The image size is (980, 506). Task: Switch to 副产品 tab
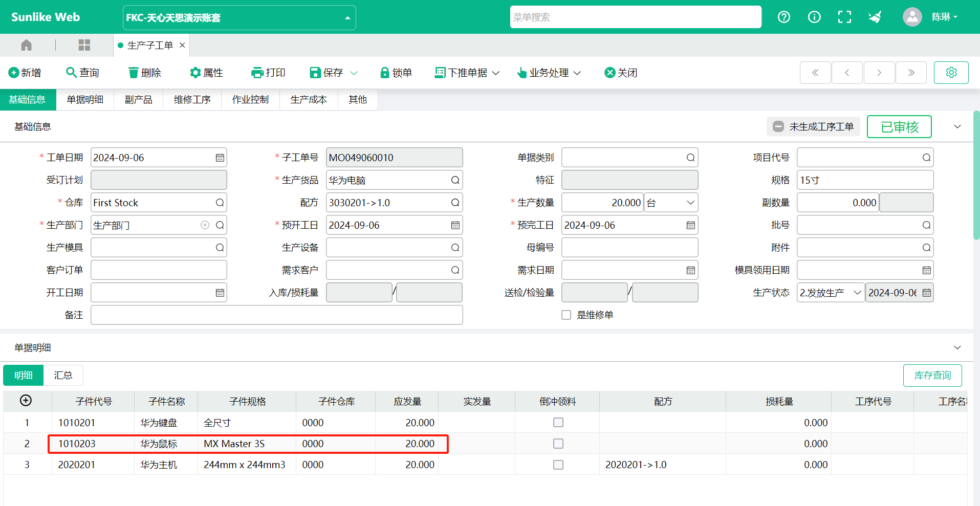[x=138, y=100]
